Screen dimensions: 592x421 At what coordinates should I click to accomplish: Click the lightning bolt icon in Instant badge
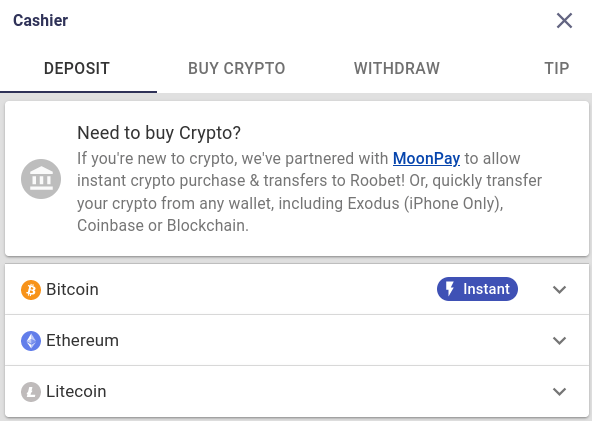click(450, 289)
